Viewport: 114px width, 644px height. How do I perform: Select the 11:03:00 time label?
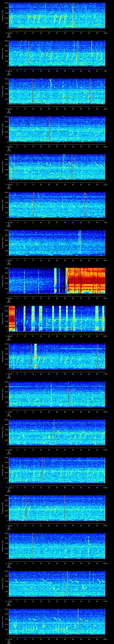coord(9,109)
